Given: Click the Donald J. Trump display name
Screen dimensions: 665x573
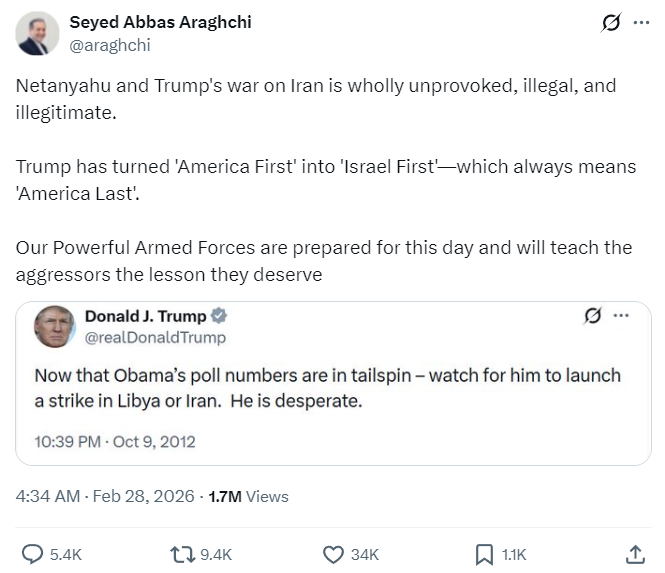Looking at the screenshot, I should [x=145, y=316].
